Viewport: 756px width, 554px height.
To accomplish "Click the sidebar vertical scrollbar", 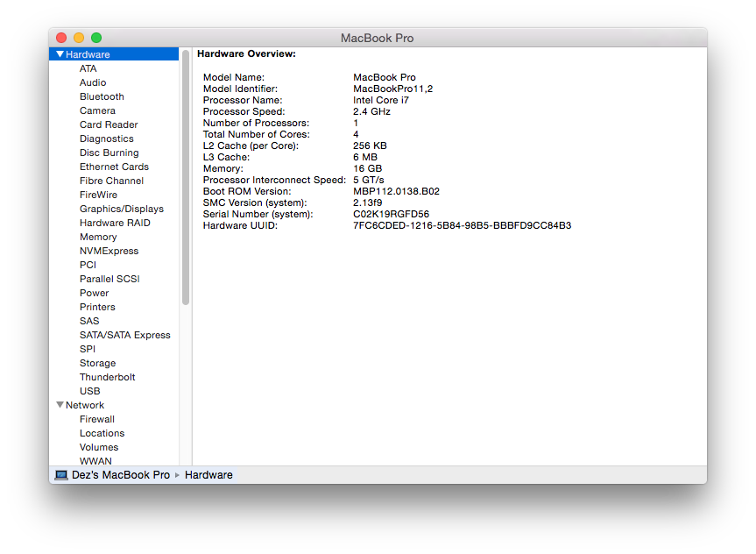I will point(186,178).
